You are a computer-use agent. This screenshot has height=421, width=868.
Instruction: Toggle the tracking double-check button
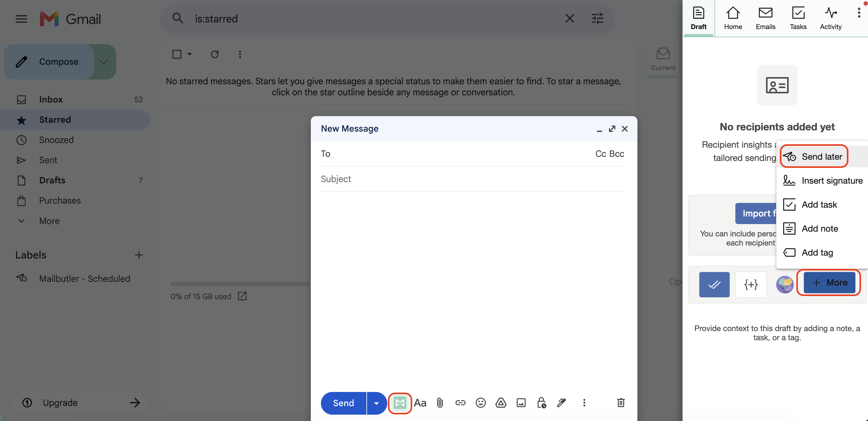click(x=714, y=284)
